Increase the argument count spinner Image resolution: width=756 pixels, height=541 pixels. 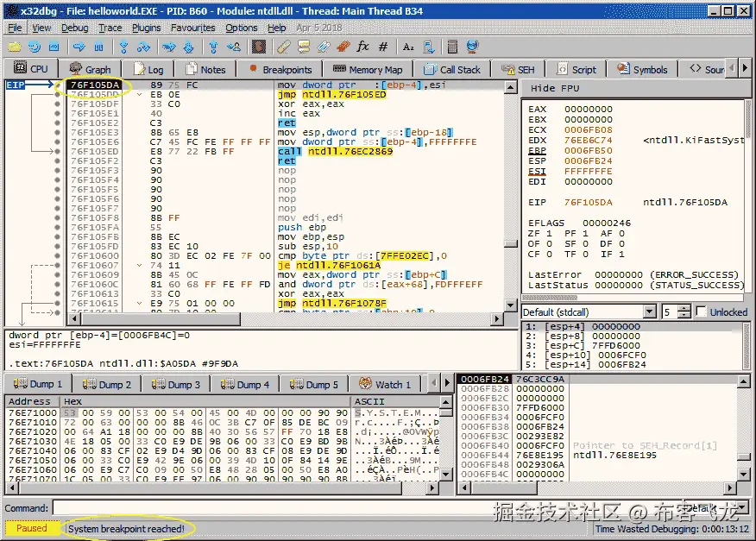[x=684, y=308]
